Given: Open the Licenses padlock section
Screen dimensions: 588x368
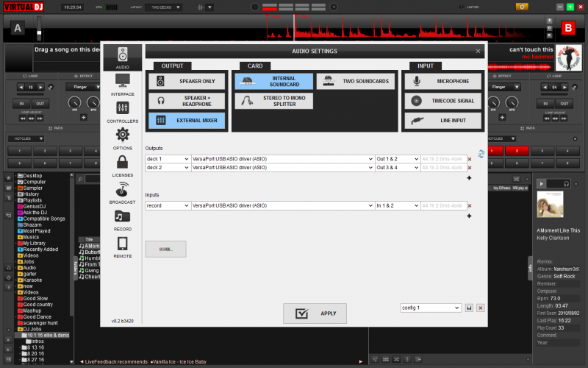Looking at the screenshot, I should pos(122,166).
